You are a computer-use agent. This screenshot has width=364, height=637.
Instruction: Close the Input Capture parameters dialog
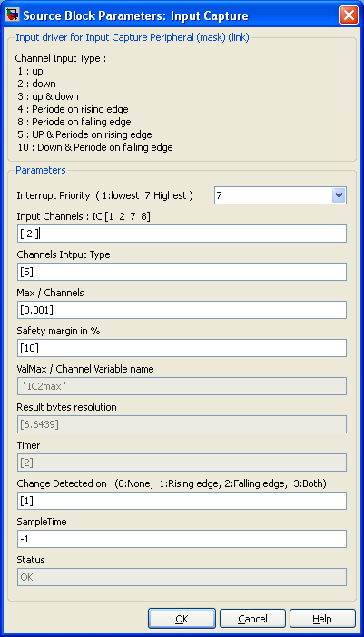coord(349,15)
